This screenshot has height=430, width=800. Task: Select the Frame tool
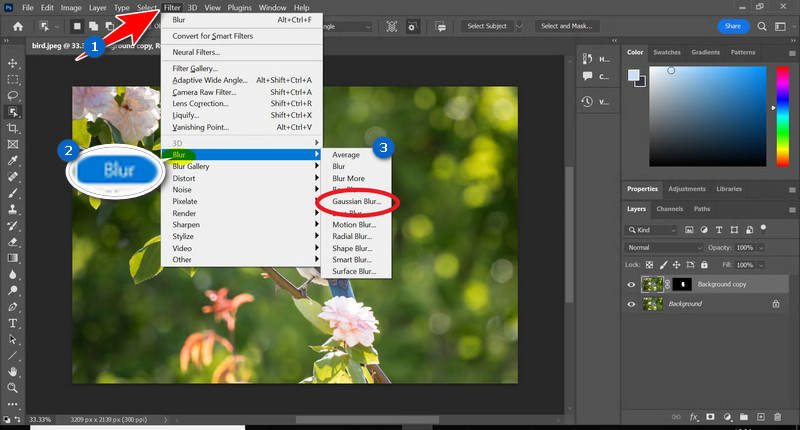13,144
